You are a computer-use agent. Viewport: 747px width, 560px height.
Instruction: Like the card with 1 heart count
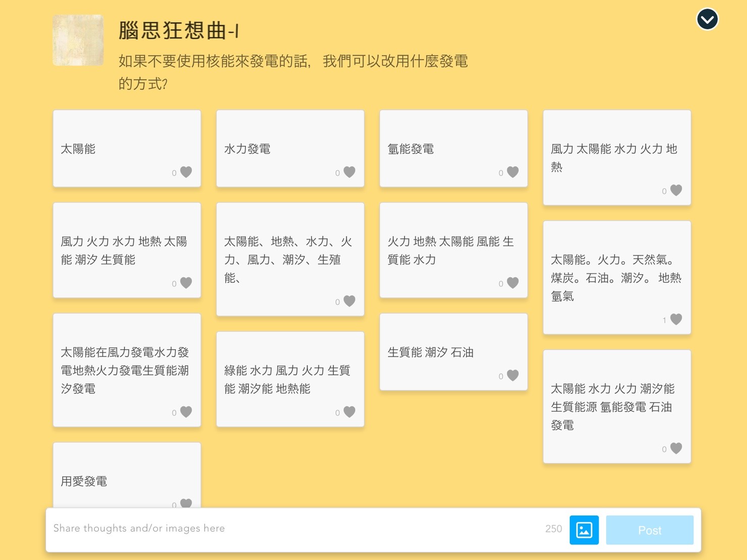[x=676, y=319]
